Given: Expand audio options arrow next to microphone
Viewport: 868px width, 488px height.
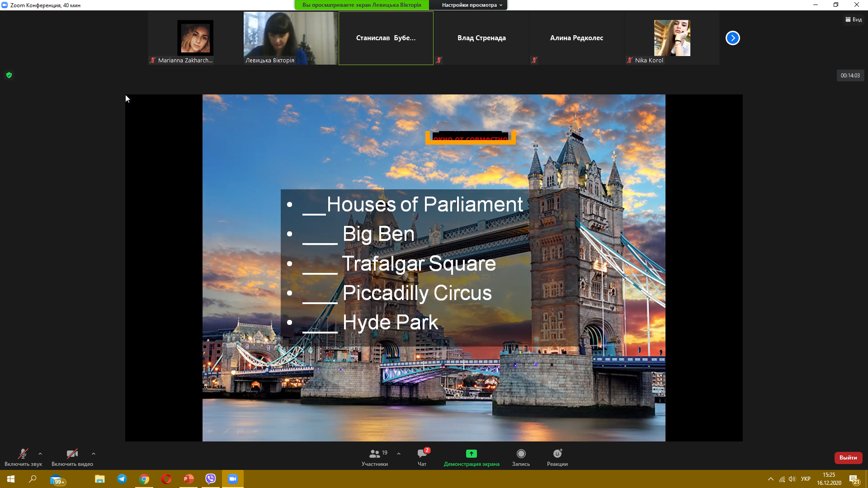Looking at the screenshot, I should point(40,454).
